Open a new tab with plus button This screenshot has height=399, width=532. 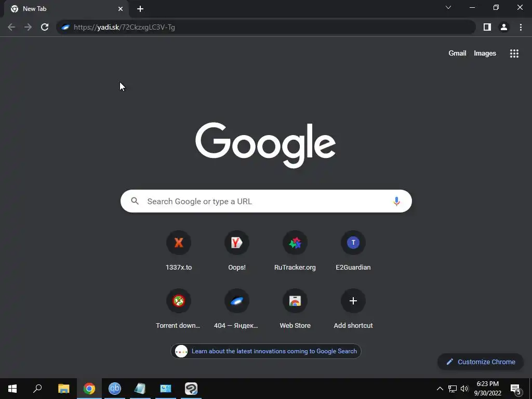tap(140, 9)
